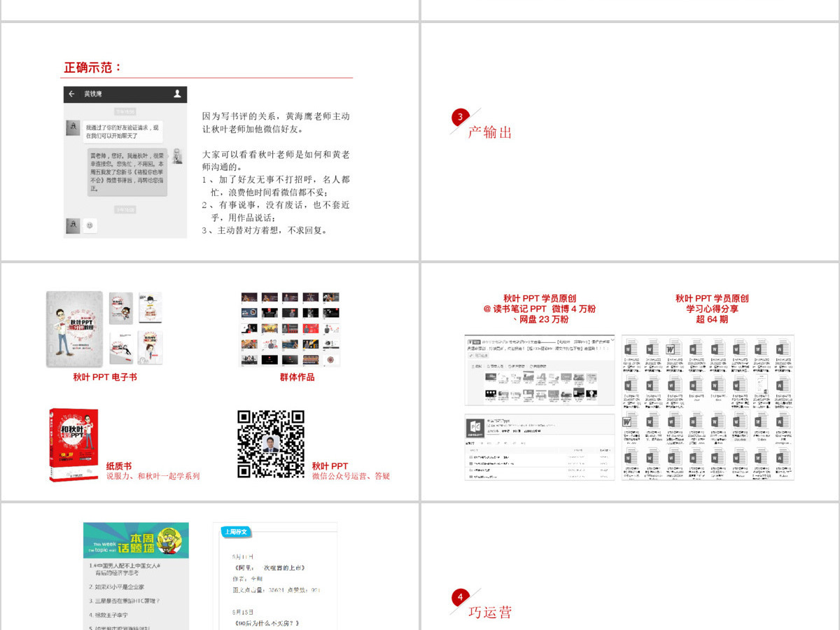Viewport: 840px width, 630px height.
Task: Click the paragraph beginning 因为写书评的关系
Action: [276, 122]
